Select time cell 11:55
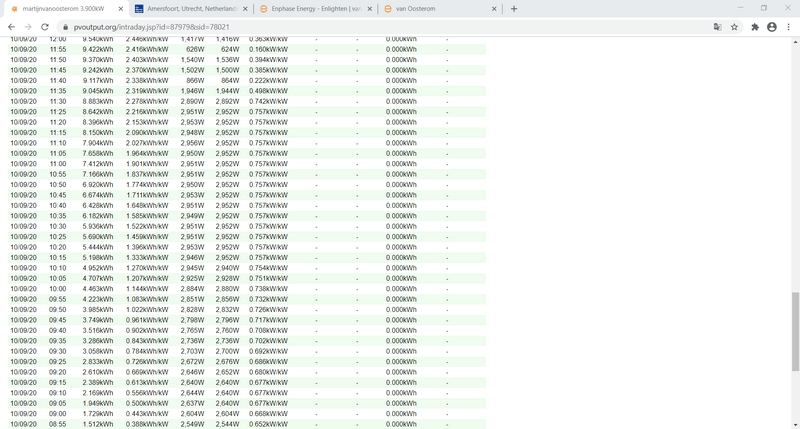The image size is (800, 429). tap(58, 49)
